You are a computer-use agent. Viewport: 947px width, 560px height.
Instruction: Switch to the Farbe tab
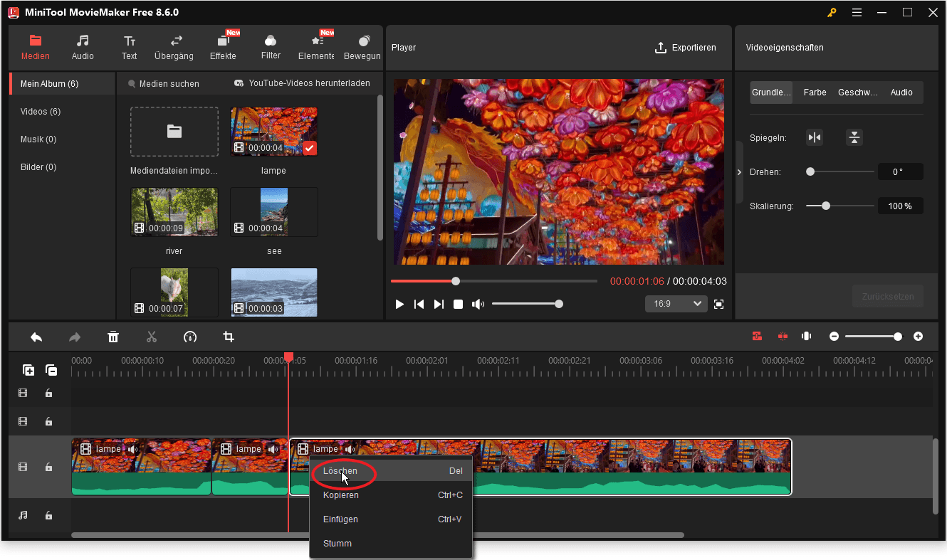tap(814, 92)
